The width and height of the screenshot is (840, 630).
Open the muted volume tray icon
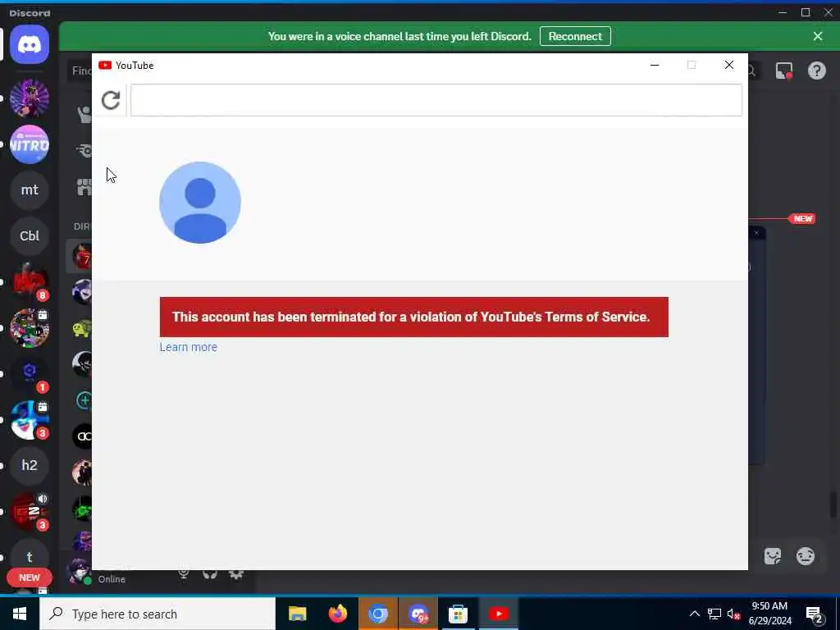coord(734,614)
